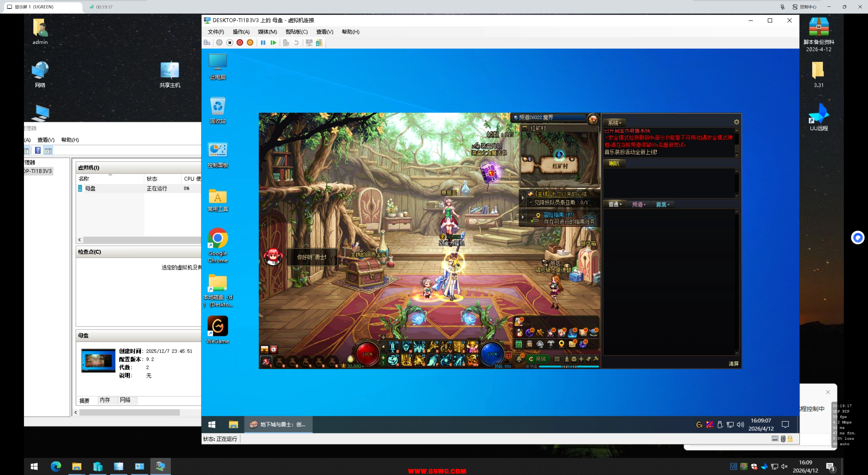Click the in-game notification bell icon
Screen dimensions: 868x475
519,359
